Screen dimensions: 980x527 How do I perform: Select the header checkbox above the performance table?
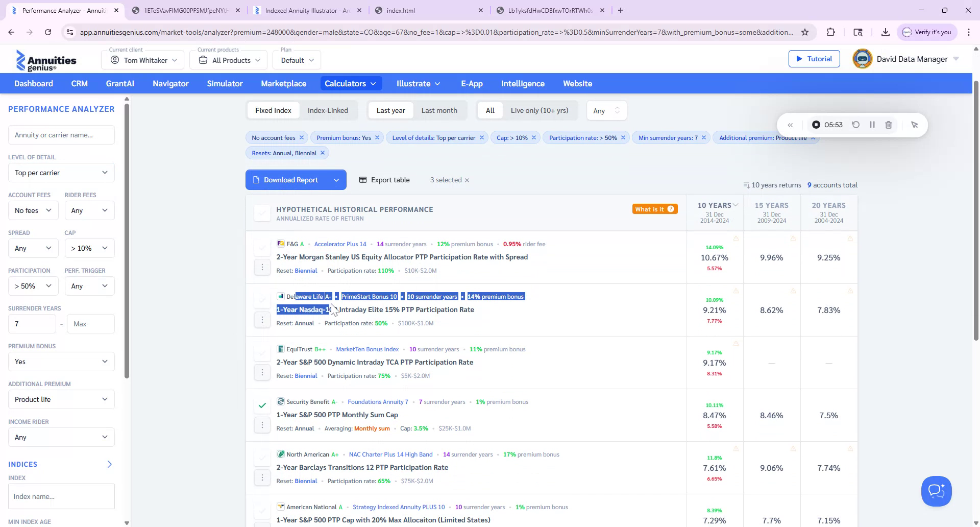click(262, 213)
